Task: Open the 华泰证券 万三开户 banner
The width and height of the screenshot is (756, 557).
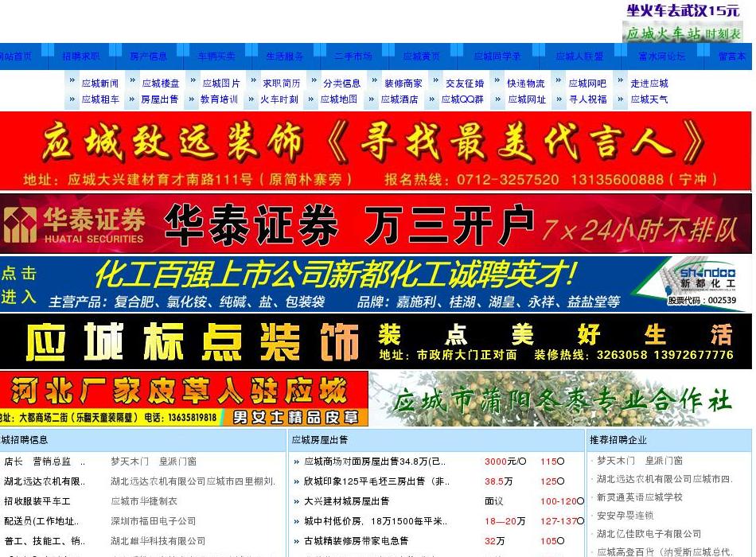Action: coord(376,224)
